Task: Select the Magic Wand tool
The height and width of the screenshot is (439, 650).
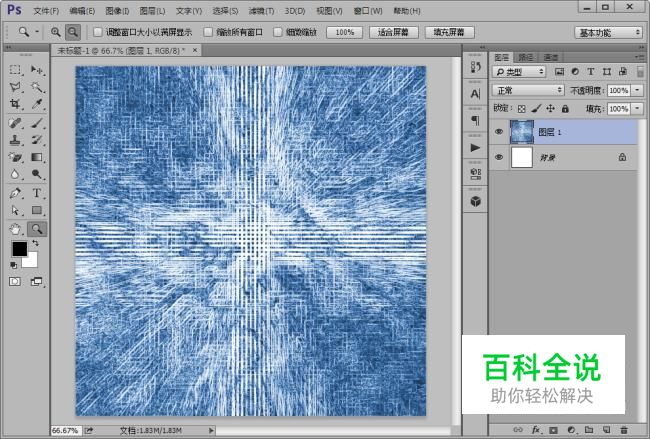Action: pyautogui.click(x=37, y=87)
